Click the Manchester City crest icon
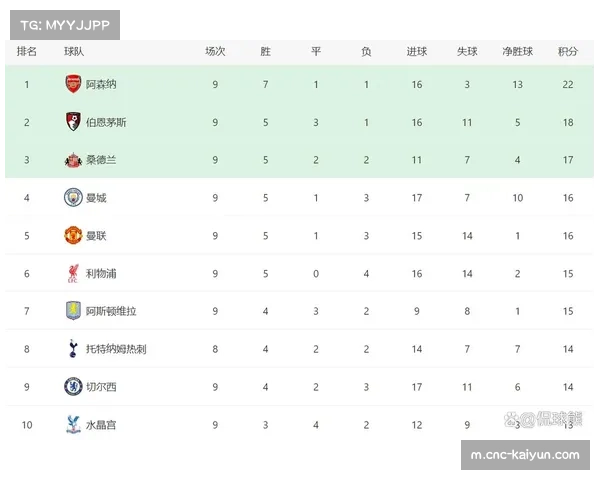Image resolution: width=600 pixels, height=480 pixels. (73, 197)
